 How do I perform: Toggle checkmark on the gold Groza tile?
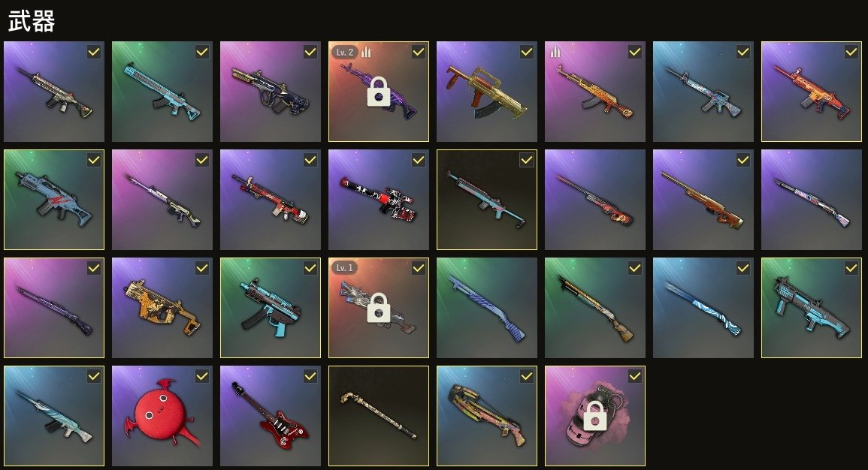(x=527, y=52)
